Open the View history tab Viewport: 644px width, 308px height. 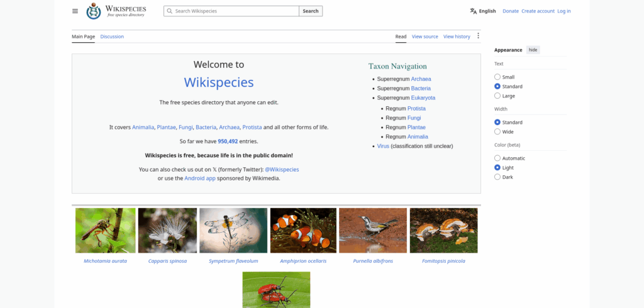(457, 36)
